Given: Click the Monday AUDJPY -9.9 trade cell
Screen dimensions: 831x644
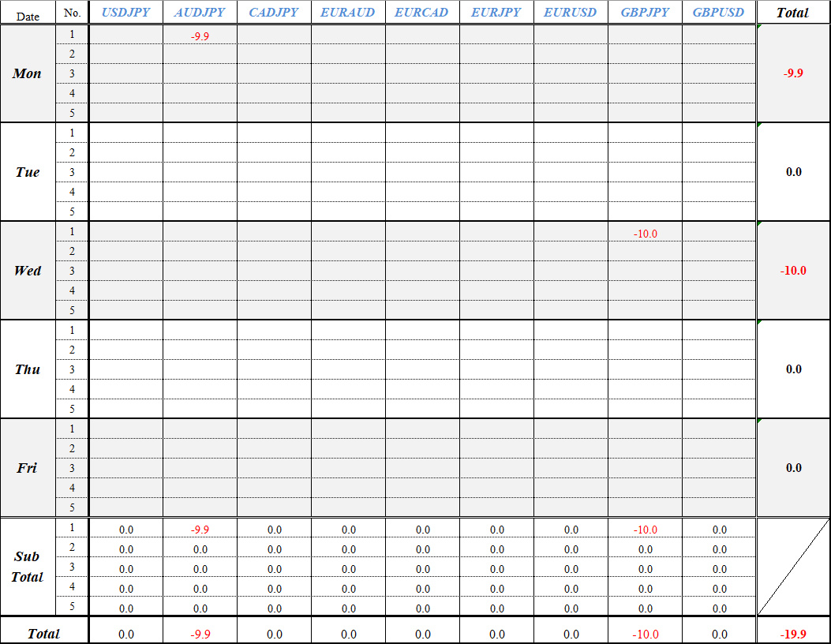Looking at the screenshot, I should click(x=200, y=36).
